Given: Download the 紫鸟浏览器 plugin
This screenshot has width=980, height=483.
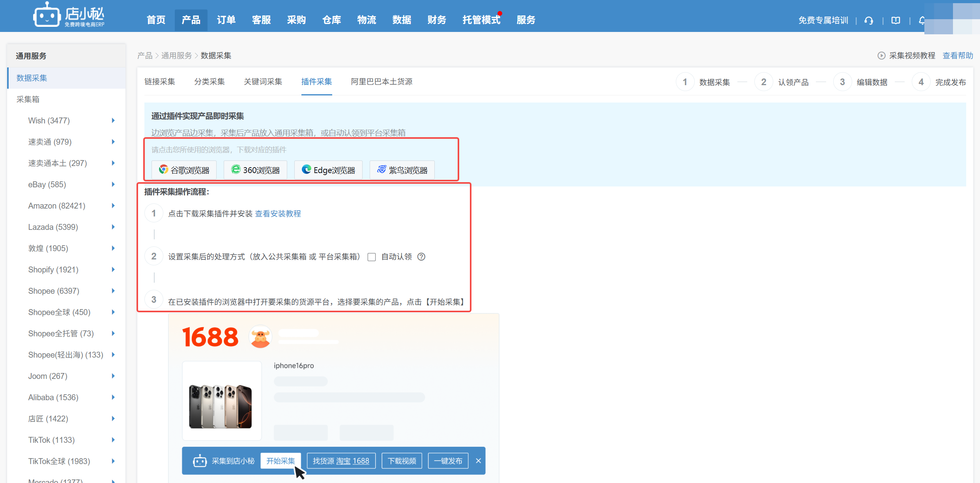Looking at the screenshot, I should (x=402, y=170).
